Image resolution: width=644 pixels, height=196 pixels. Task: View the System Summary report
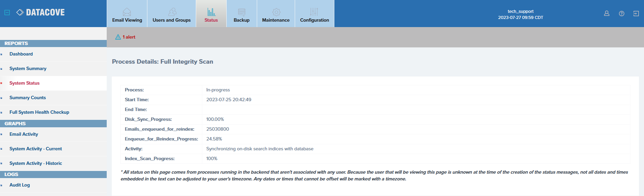pos(28,69)
